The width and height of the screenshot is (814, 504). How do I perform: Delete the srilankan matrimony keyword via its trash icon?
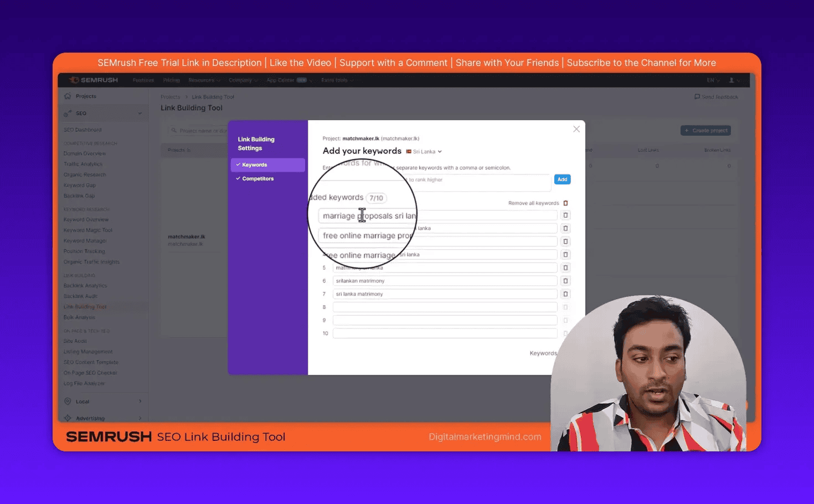(565, 280)
